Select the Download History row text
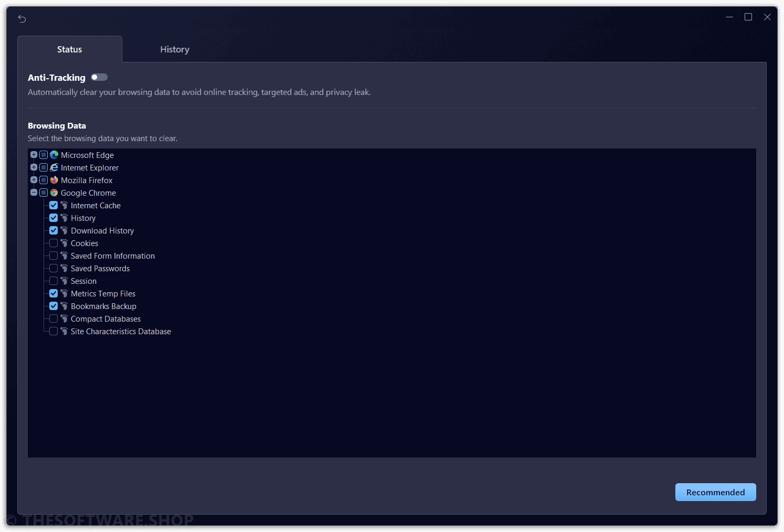Viewport: 784px width, 532px height. pyautogui.click(x=102, y=230)
